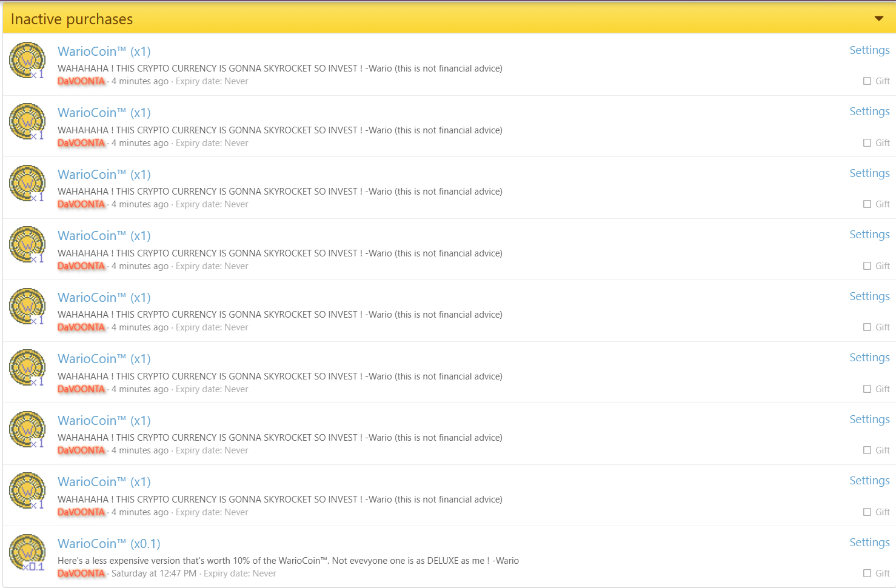Open Settings for the sixth WarioCoin purchase
Image resolution: width=896 pixels, height=588 pixels.
(x=869, y=358)
